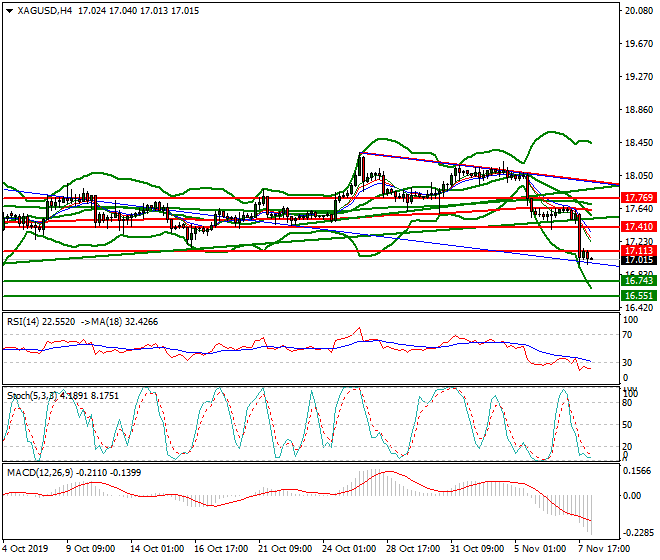The image size is (660, 560).
Task: Click the red 17.113 price level tag
Action: (637, 251)
